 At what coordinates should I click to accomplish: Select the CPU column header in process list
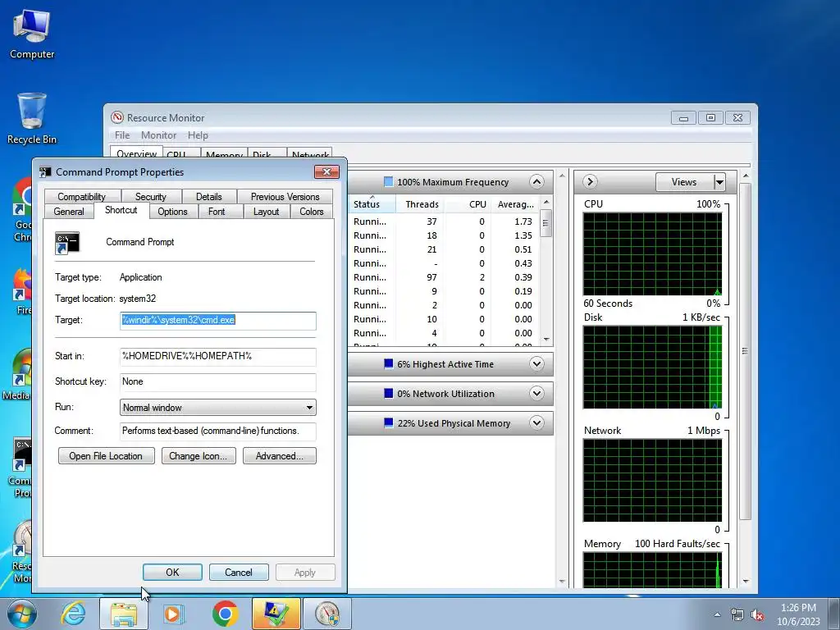click(468, 204)
